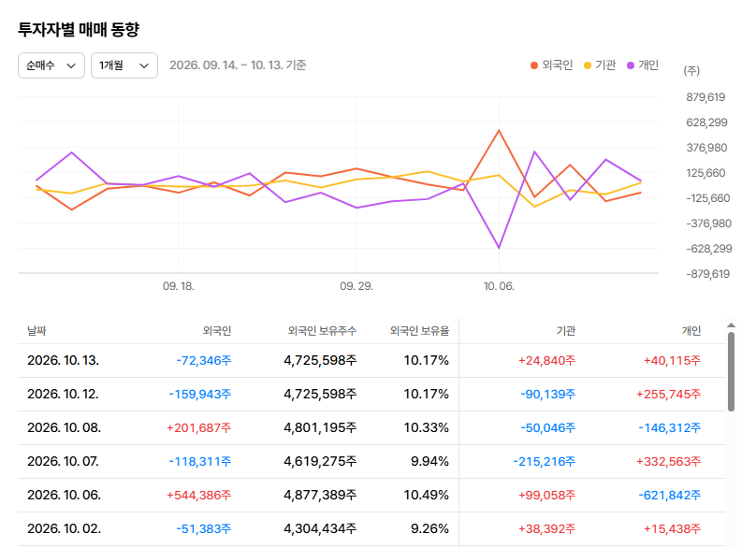The image size is (756, 548).
Task: Select the 2026. 10. 08. date cell
Action: point(65,428)
